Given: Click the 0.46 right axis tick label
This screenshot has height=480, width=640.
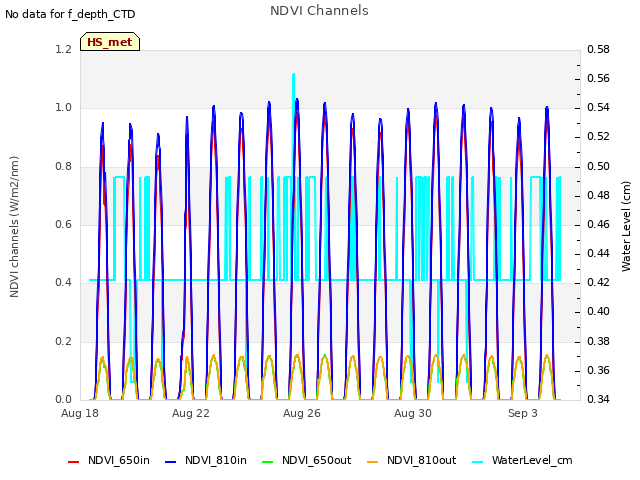Looking at the screenshot, I should (598, 224).
